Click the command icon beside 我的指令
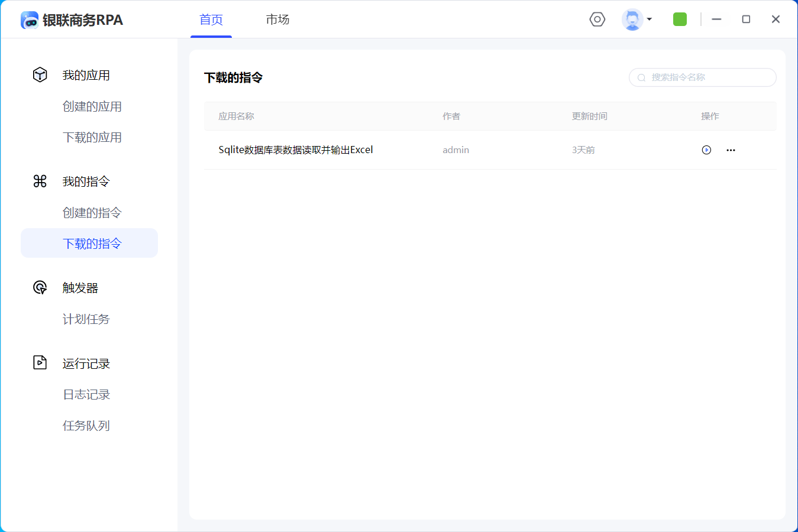Viewport: 798px width, 532px height. pos(40,181)
